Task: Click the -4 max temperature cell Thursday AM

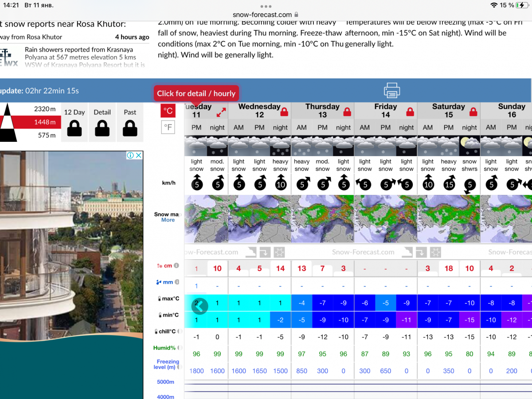Action: 301,303
